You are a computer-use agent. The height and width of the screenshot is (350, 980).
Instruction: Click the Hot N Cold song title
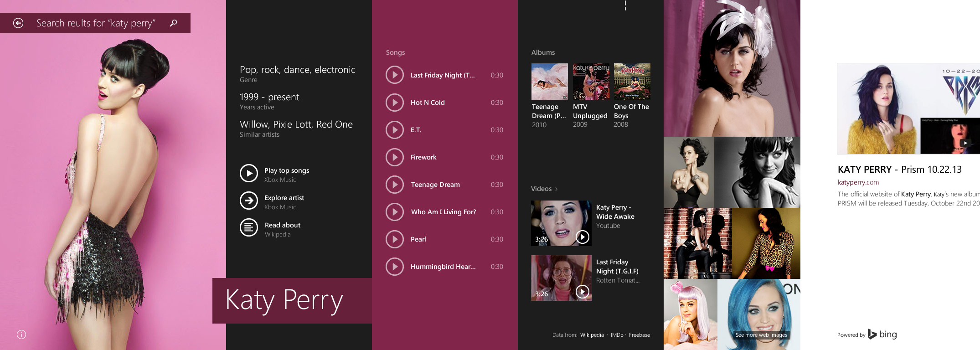(x=428, y=103)
